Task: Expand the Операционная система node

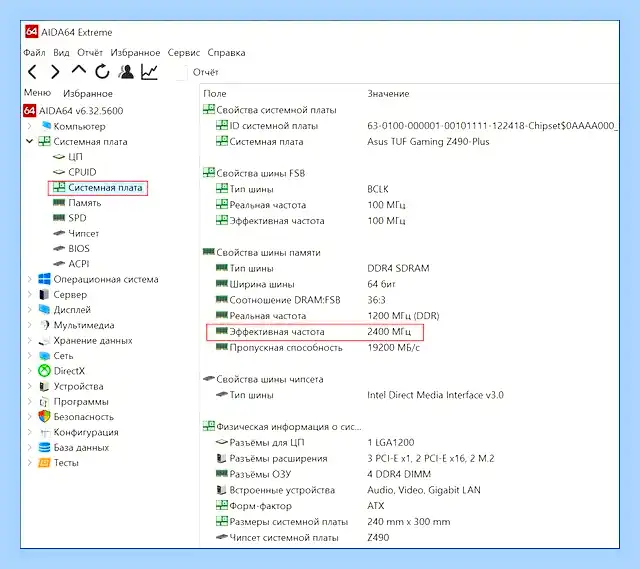Action: 29,279
